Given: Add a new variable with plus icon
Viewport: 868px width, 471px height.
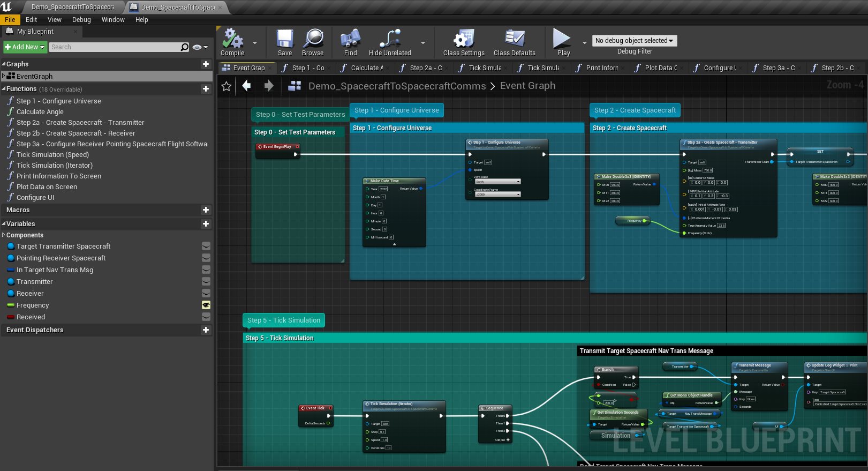Looking at the screenshot, I should (x=206, y=223).
